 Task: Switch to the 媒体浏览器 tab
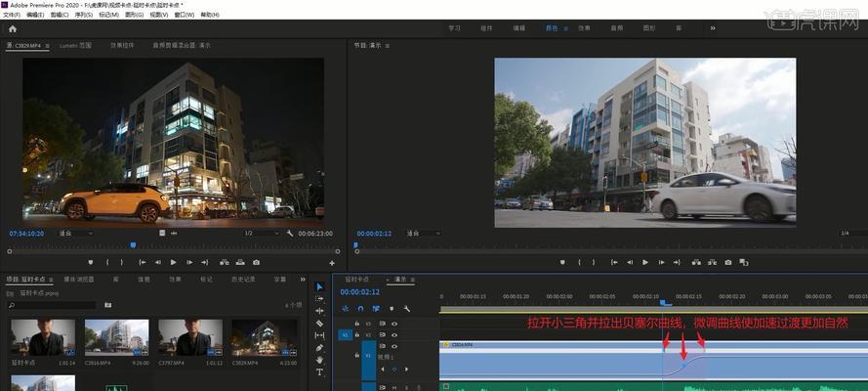tap(79, 280)
